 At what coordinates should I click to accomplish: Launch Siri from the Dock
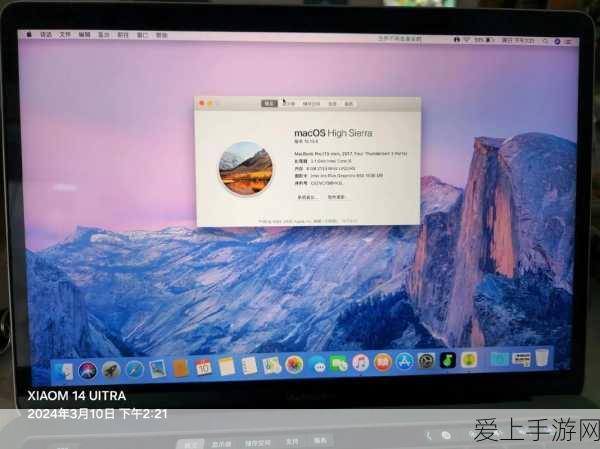tap(87, 371)
